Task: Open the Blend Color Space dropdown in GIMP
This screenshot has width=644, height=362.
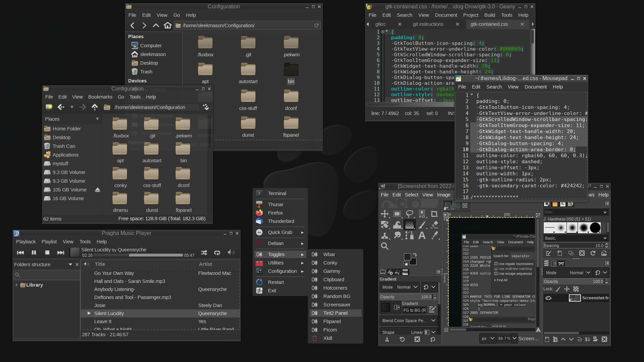Action: pyautogui.click(x=408, y=320)
